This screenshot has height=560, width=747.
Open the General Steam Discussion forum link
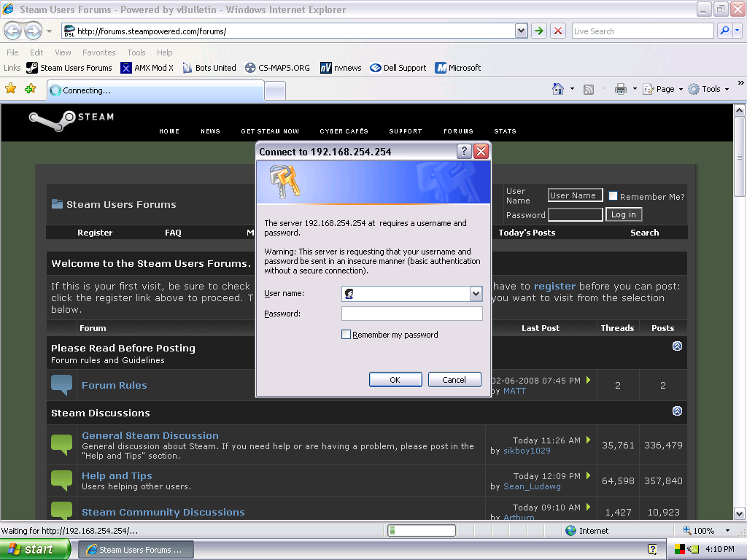click(150, 435)
